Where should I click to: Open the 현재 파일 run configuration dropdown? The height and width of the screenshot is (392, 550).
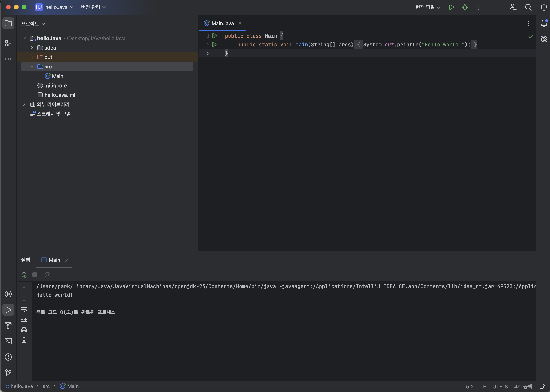[428, 7]
